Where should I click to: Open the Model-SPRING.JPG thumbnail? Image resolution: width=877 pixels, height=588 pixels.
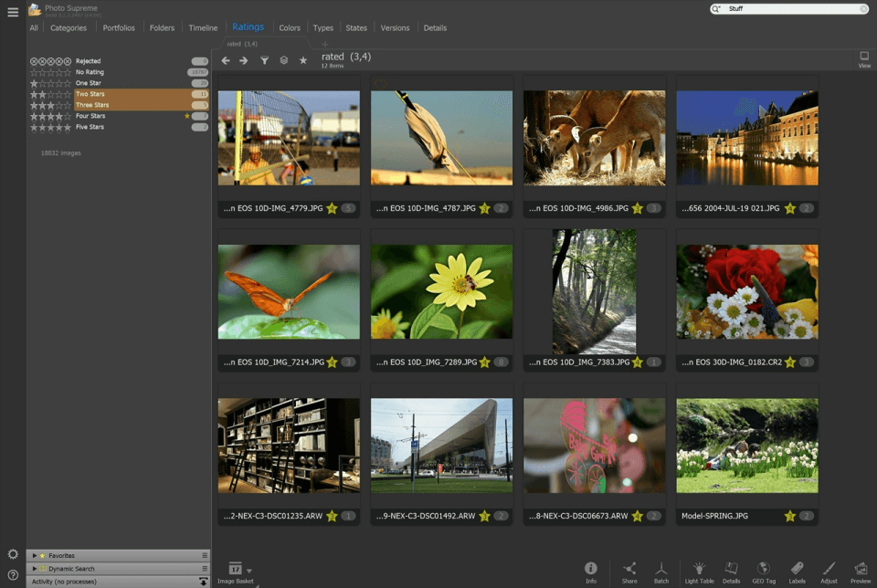pyautogui.click(x=746, y=445)
